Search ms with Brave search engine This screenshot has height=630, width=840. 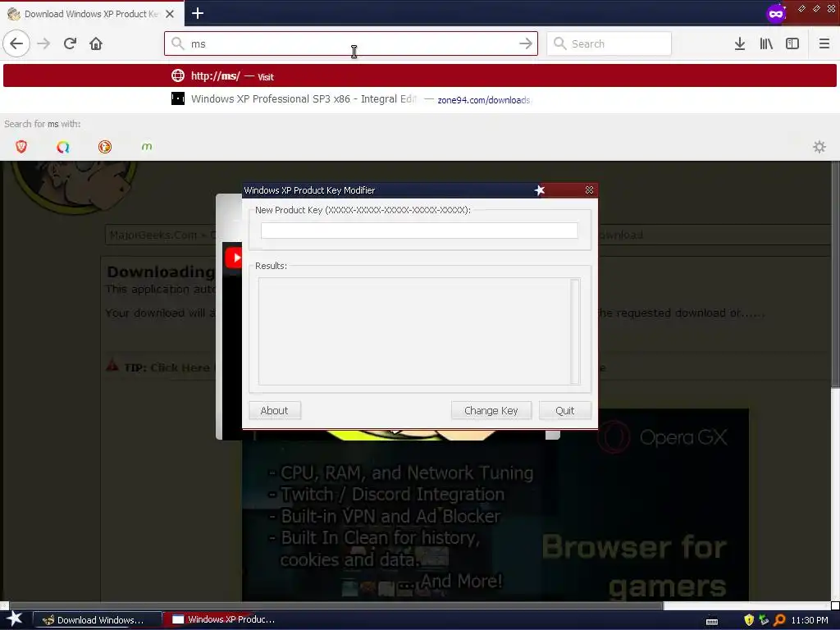pos(21,146)
